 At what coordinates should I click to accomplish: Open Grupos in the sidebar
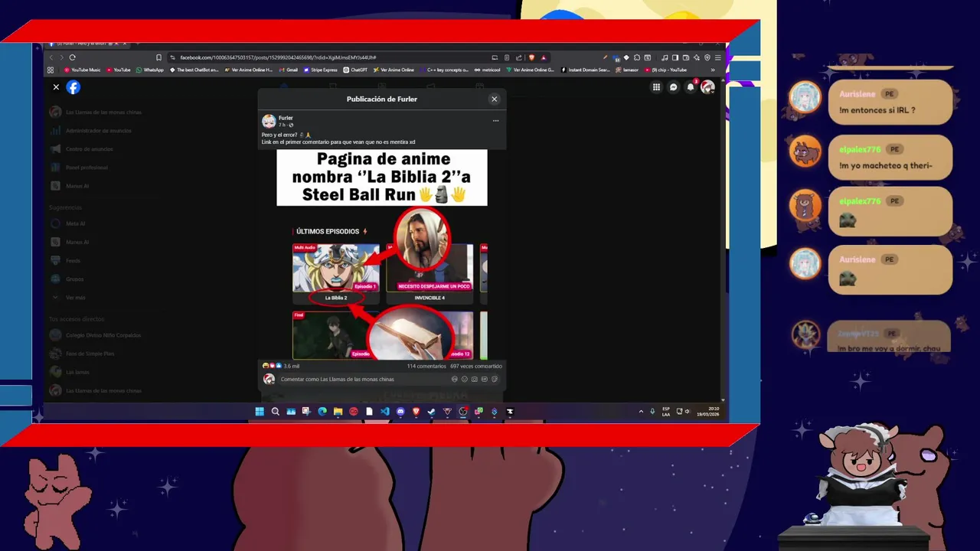pos(67,279)
